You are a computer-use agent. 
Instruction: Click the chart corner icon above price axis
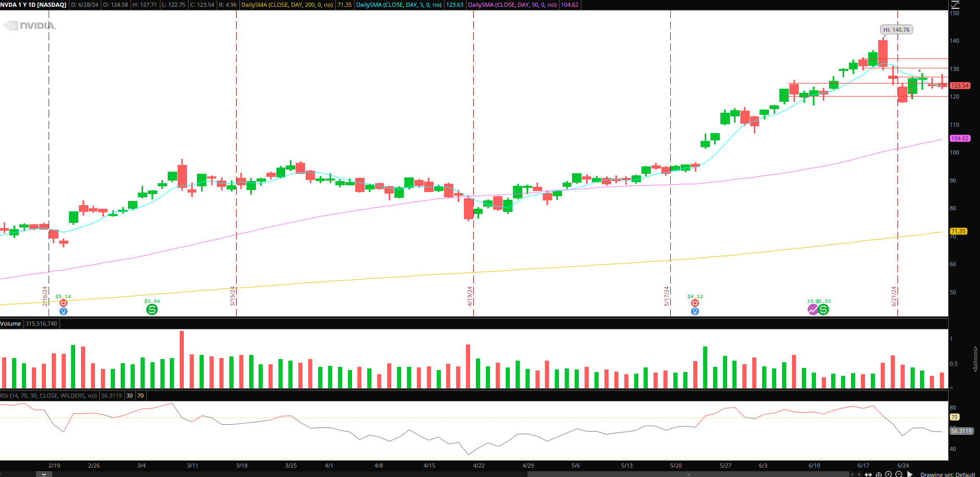955,5
